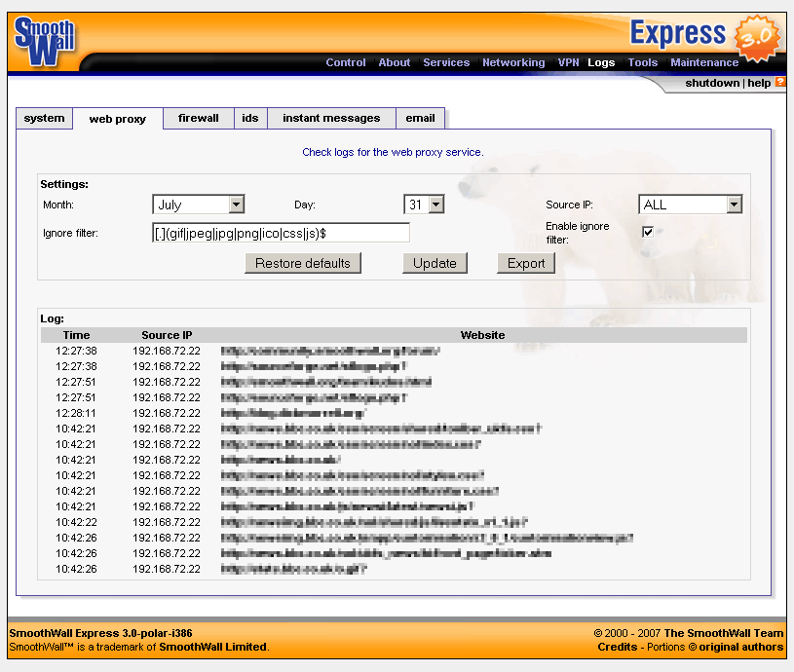Image resolution: width=794 pixels, height=672 pixels.
Task: Open the VPN menu
Action: [x=568, y=62]
